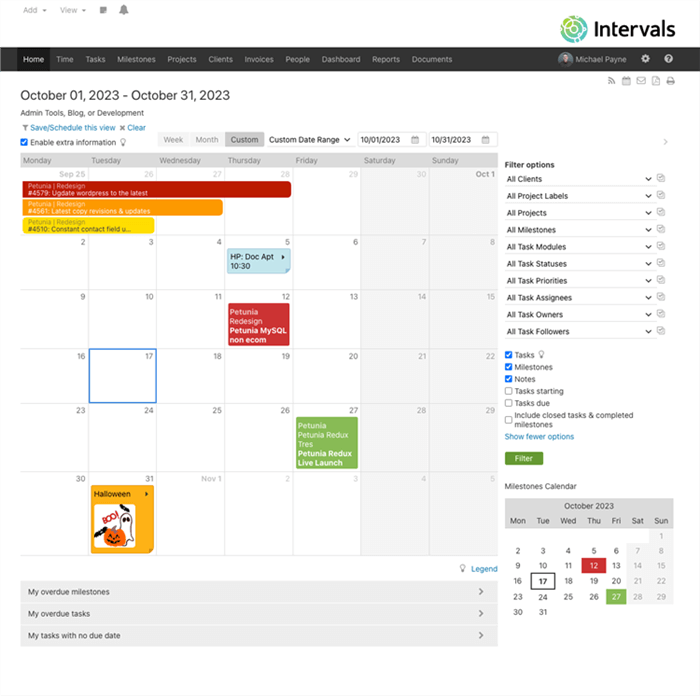Screen dimensions: 700x696
Task: Click the multi-select icon next to All Task Priorities
Action: coord(661,280)
